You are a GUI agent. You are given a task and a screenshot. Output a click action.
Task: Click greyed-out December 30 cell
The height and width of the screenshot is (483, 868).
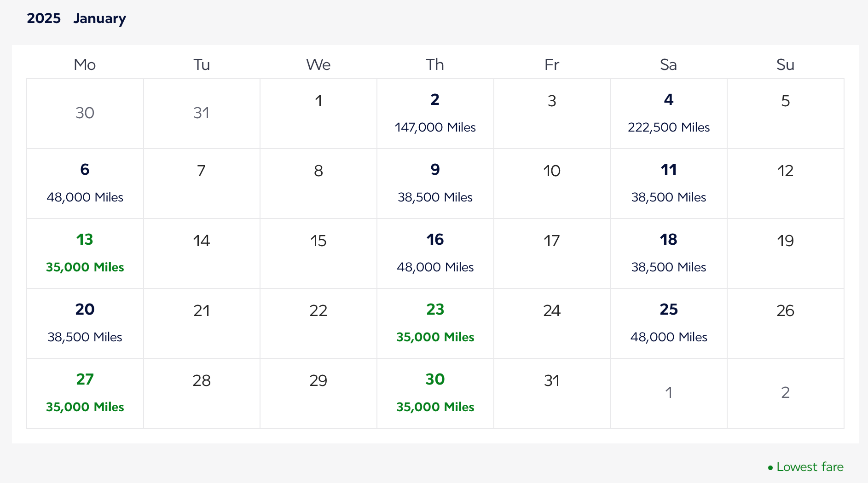[x=85, y=113]
